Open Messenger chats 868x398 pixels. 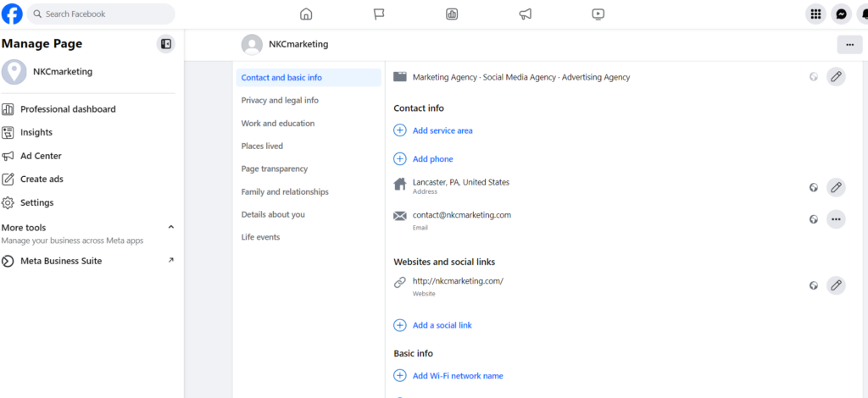(x=842, y=14)
